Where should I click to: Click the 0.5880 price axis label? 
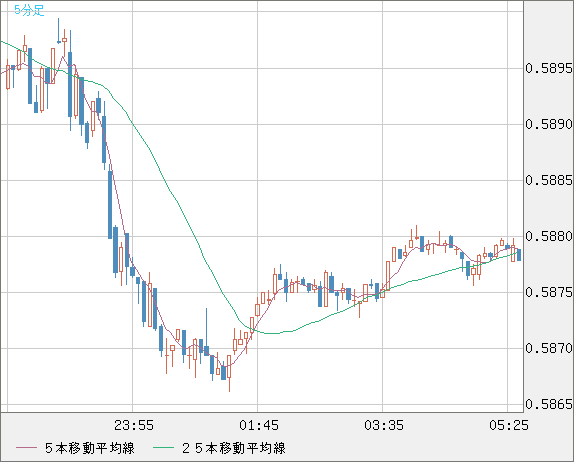pyautogui.click(x=549, y=236)
